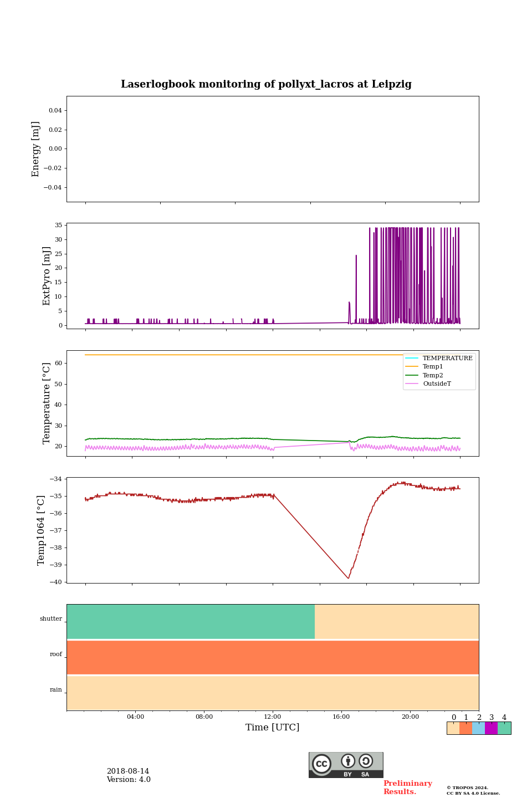This screenshot has height=798, width=532.
Task: Click the Creative Commons CC circle icon
Action: [x=321, y=764]
